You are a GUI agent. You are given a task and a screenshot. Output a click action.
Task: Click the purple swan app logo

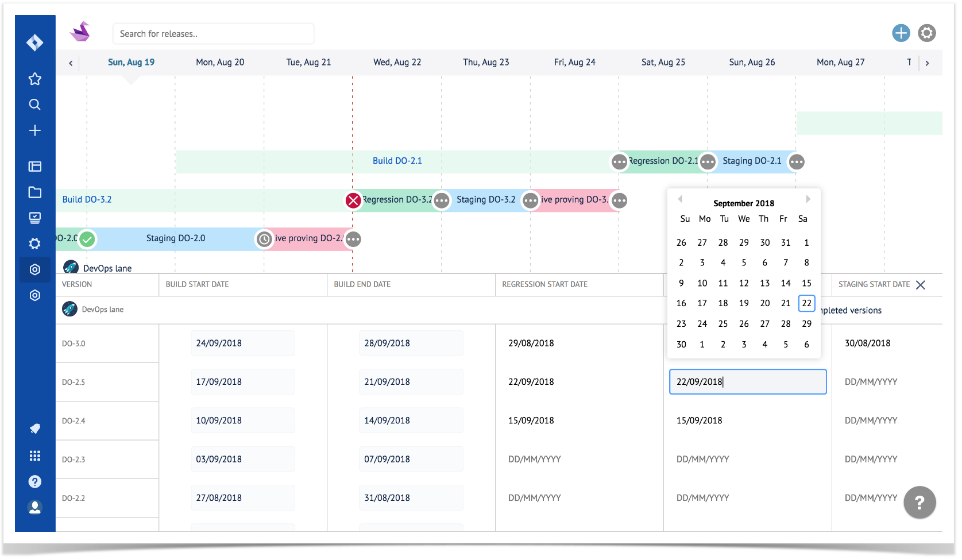click(x=80, y=32)
